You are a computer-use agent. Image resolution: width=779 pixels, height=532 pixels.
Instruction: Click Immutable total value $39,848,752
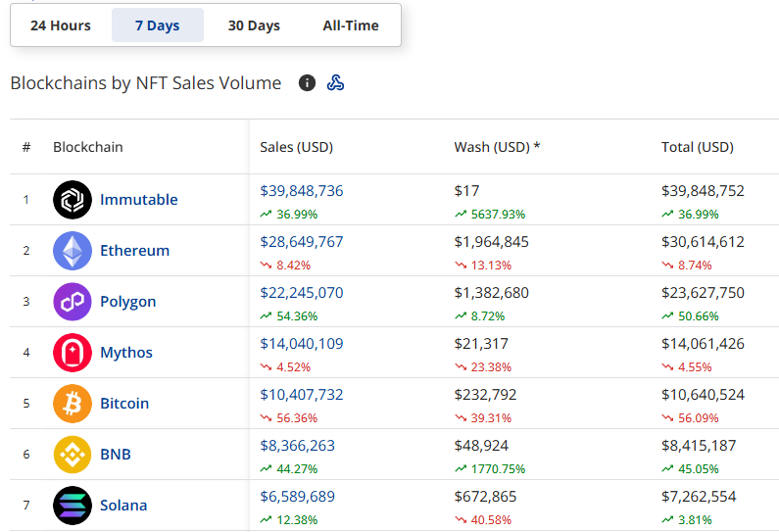coord(703,191)
